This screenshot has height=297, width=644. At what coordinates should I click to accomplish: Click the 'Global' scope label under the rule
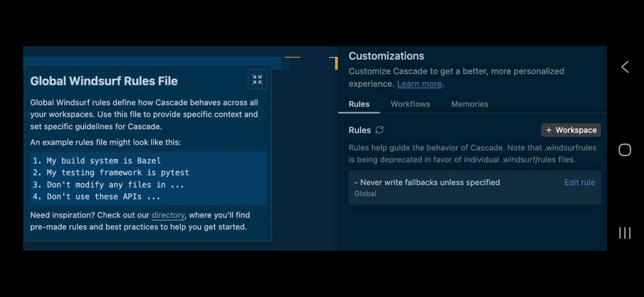[365, 194]
